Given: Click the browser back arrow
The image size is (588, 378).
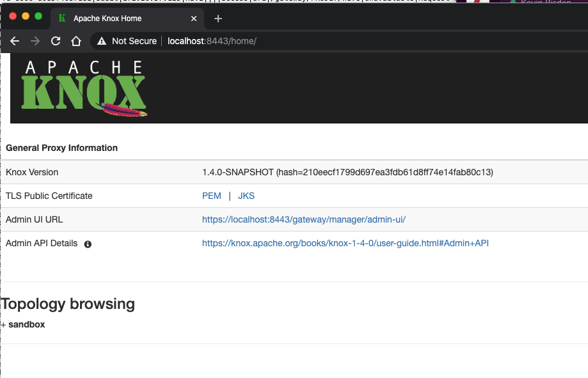Looking at the screenshot, I should pyautogui.click(x=15, y=41).
